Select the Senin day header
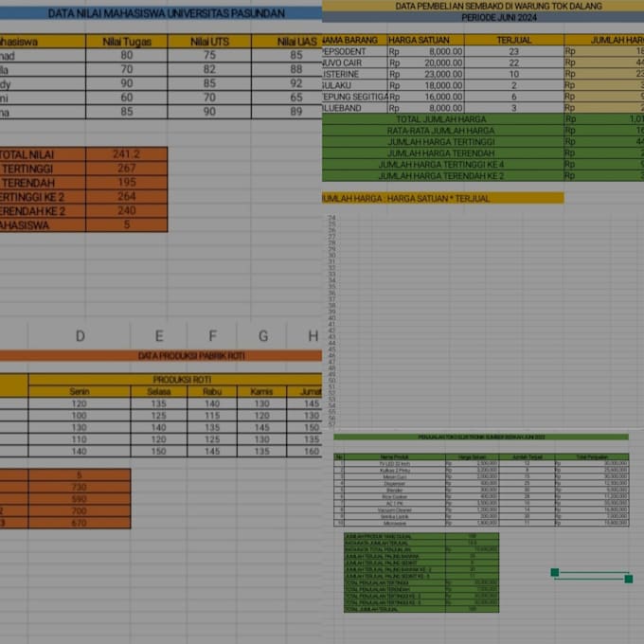The height and width of the screenshot is (644, 644). (x=80, y=391)
